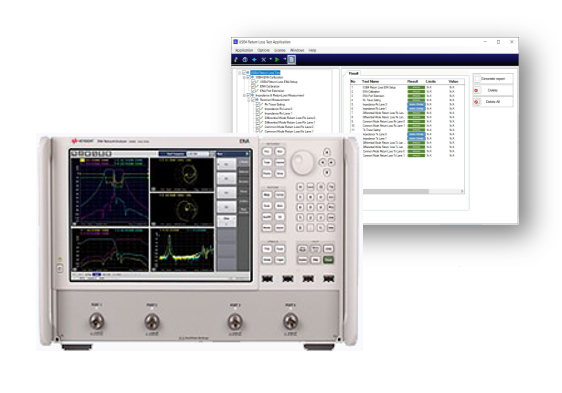This screenshot has height=393, width=562.
Task: Click the blue diamond toolbar icon
Action: [254, 60]
